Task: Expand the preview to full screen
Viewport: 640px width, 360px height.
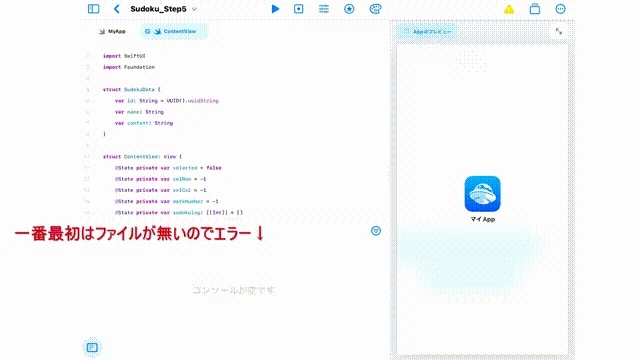Action: 559,31
